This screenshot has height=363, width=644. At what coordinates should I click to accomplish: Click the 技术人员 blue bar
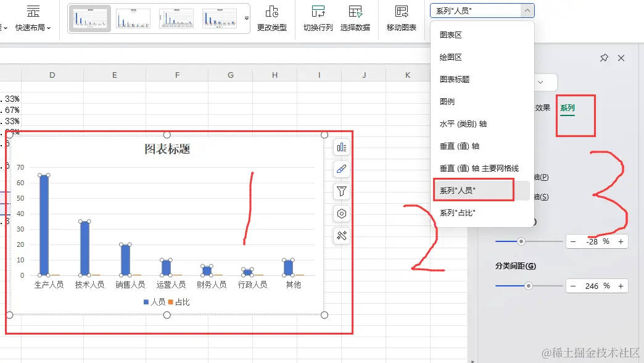pyautogui.click(x=85, y=248)
